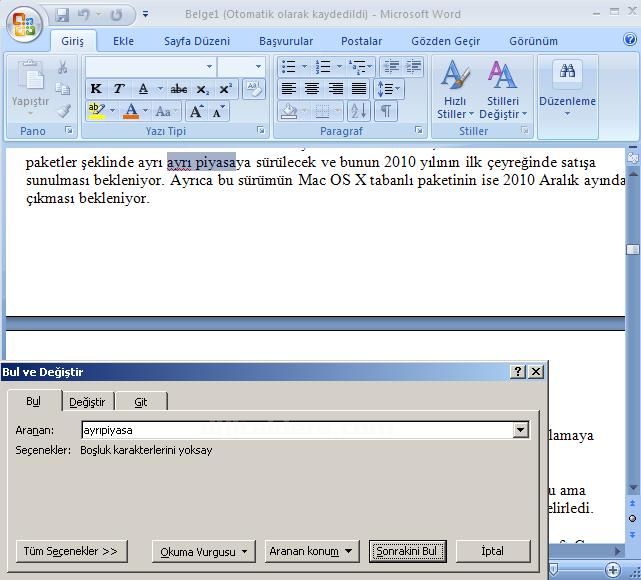The width and height of the screenshot is (641, 580).
Task: Undo the last action
Action: coord(84,16)
